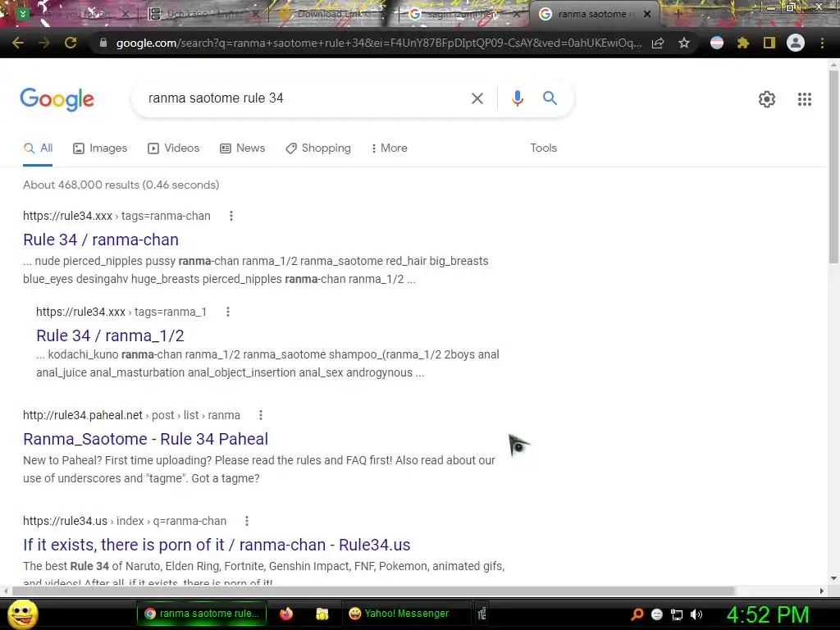Click the Google logo
The height and width of the screenshot is (630, 840).
(57, 99)
